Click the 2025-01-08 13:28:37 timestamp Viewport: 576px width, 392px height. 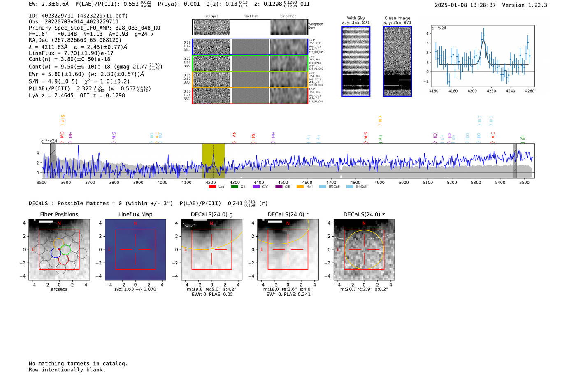pos(465,5)
